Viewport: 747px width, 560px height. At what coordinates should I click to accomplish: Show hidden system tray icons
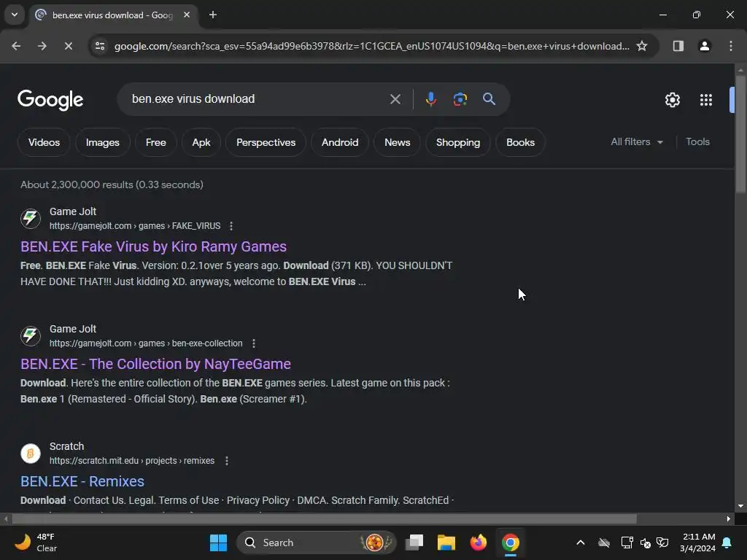tap(580, 542)
